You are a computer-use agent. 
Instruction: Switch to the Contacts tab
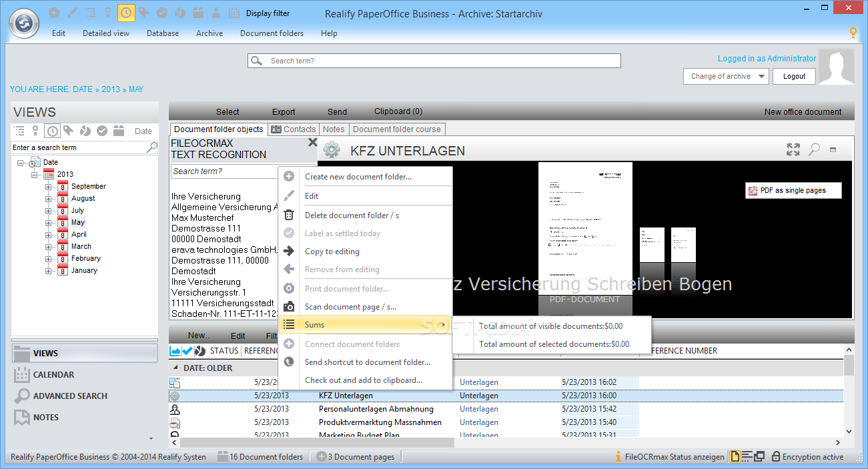point(294,129)
